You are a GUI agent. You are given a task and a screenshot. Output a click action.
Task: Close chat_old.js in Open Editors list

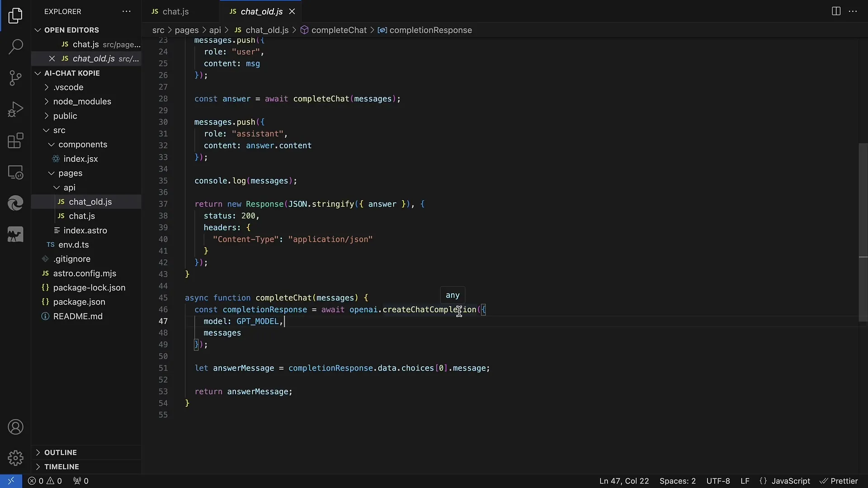tap(52, 59)
